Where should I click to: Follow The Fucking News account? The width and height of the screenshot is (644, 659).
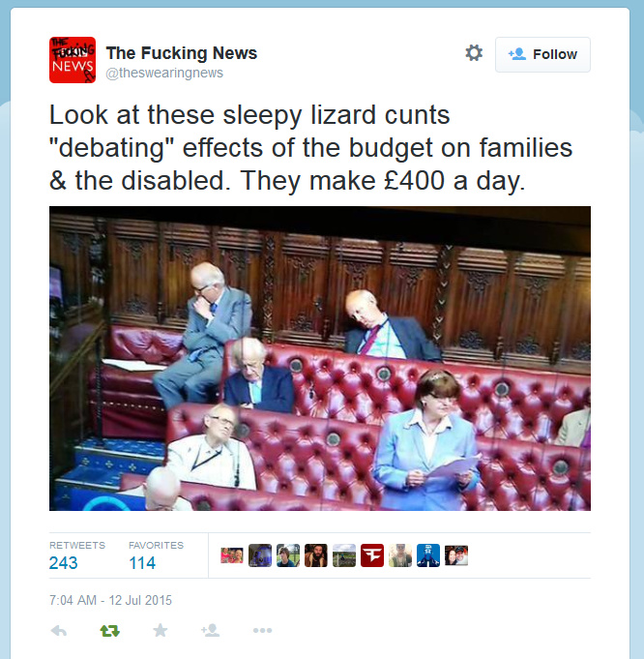point(542,54)
